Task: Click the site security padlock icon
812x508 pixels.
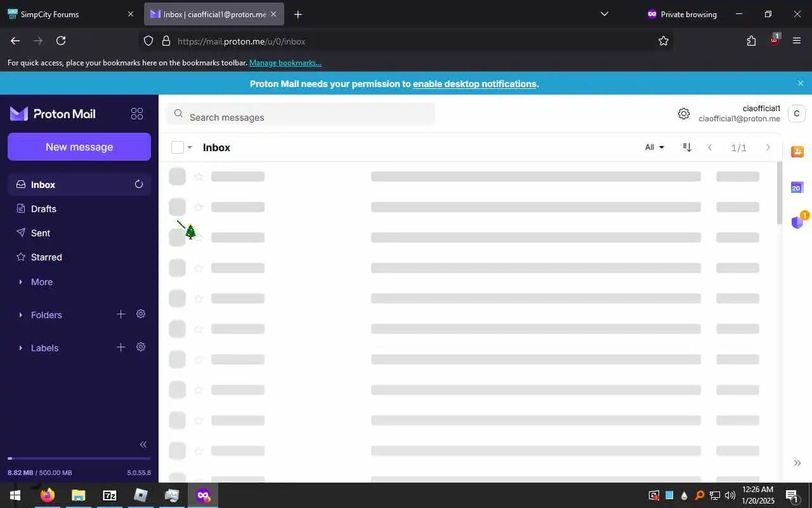Action: pyautogui.click(x=166, y=41)
